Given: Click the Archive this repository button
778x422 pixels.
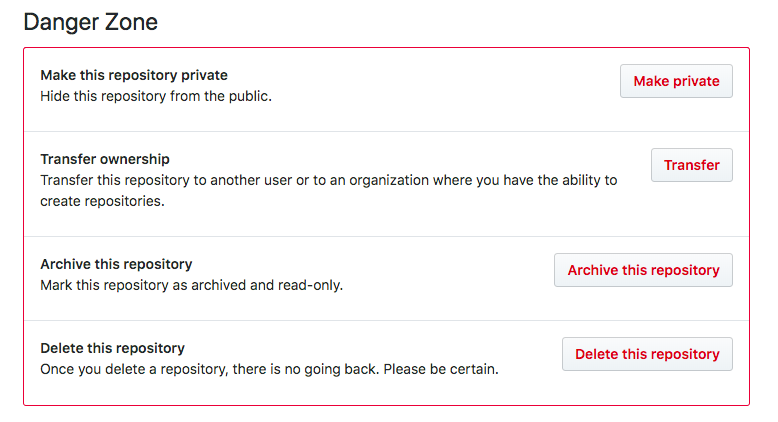Looking at the screenshot, I should 643,270.
